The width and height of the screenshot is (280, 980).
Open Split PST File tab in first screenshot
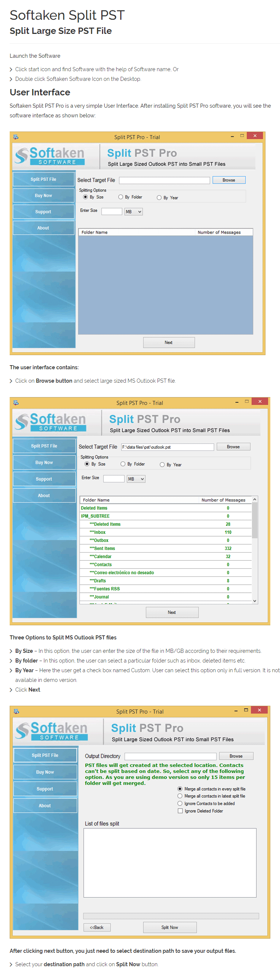point(44,180)
